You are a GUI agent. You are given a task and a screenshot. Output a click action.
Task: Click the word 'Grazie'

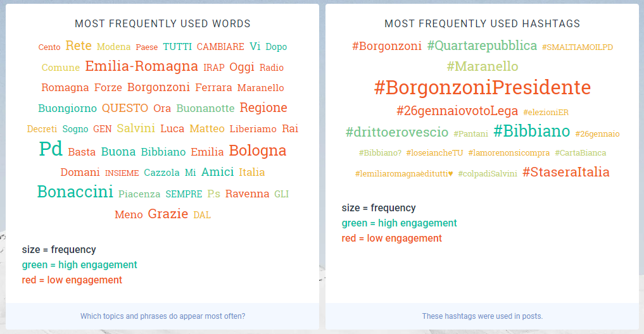pyautogui.click(x=168, y=214)
